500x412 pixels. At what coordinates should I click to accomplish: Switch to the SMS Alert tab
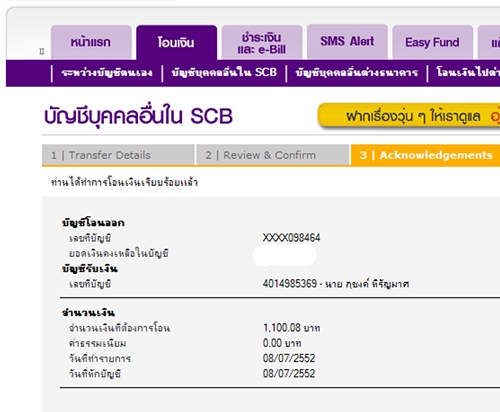pyautogui.click(x=347, y=42)
